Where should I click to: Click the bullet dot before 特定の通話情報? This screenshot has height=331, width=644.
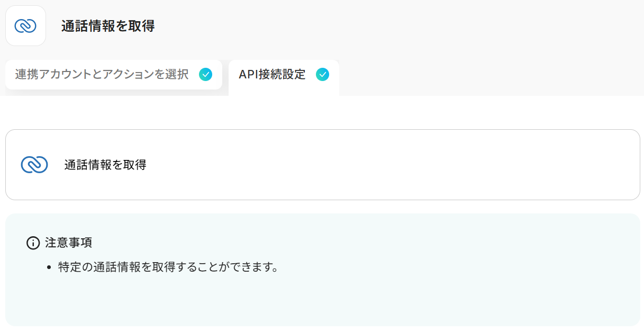coord(49,268)
